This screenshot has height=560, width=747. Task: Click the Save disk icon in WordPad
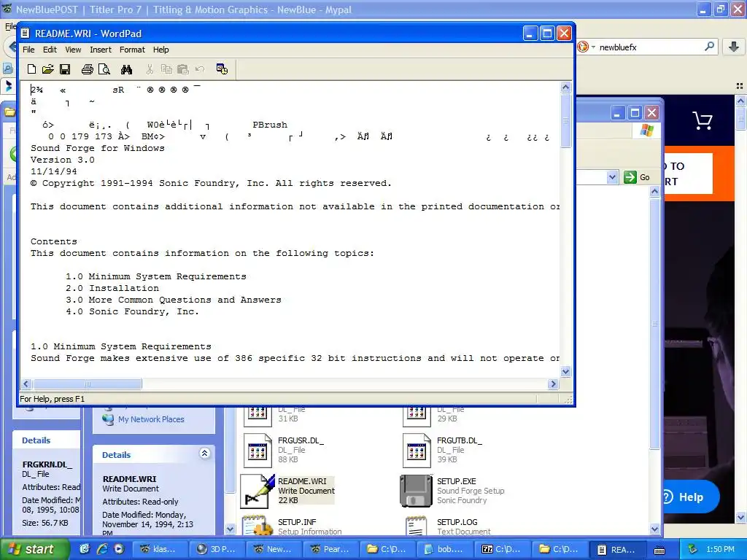pos(65,69)
